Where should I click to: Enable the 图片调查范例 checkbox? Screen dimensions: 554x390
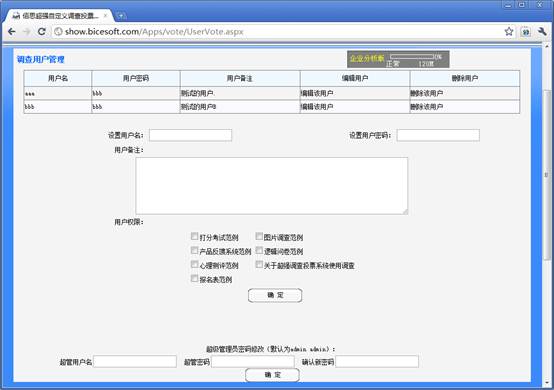click(x=259, y=236)
